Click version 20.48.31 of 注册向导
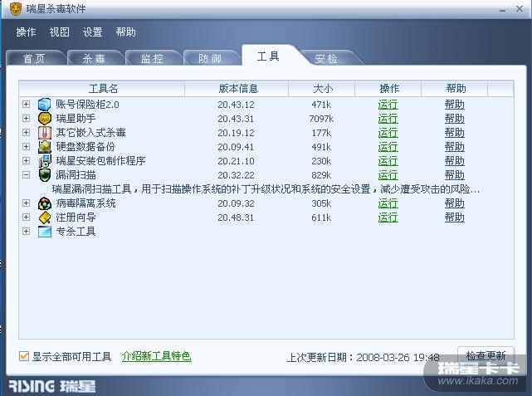532x396 pixels. point(236,218)
